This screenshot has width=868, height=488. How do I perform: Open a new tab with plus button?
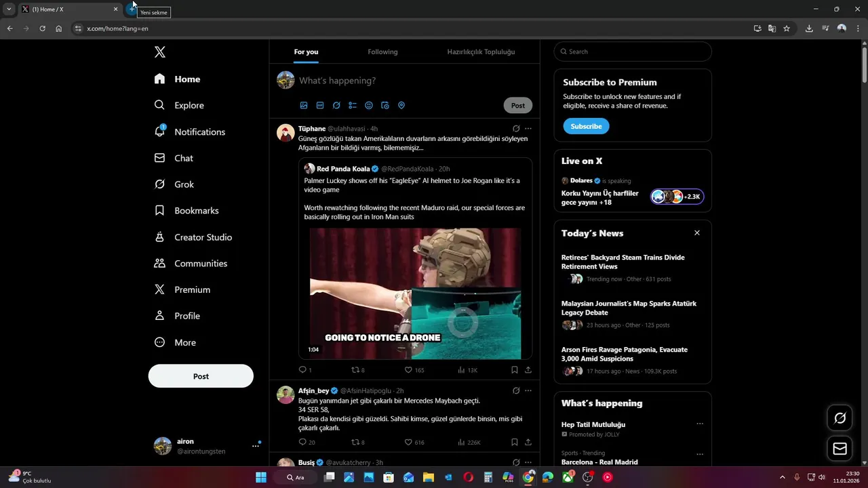[132, 9]
